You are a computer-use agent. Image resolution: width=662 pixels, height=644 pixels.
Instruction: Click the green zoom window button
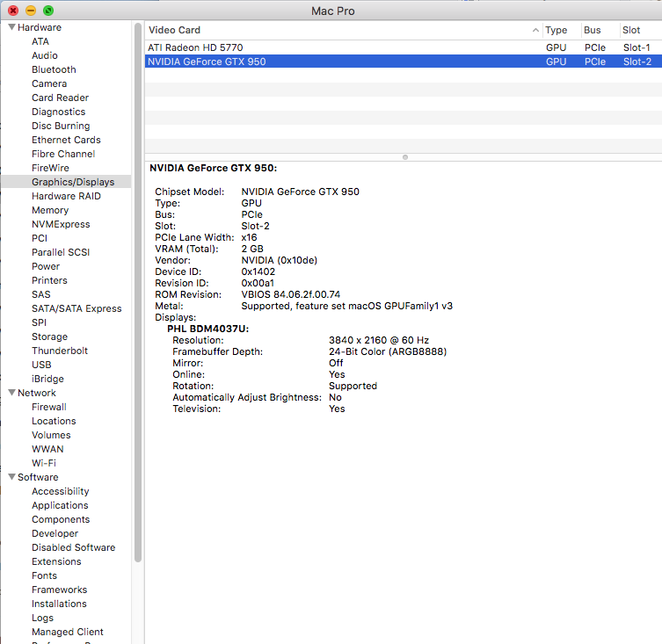pyautogui.click(x=48, y=11)
